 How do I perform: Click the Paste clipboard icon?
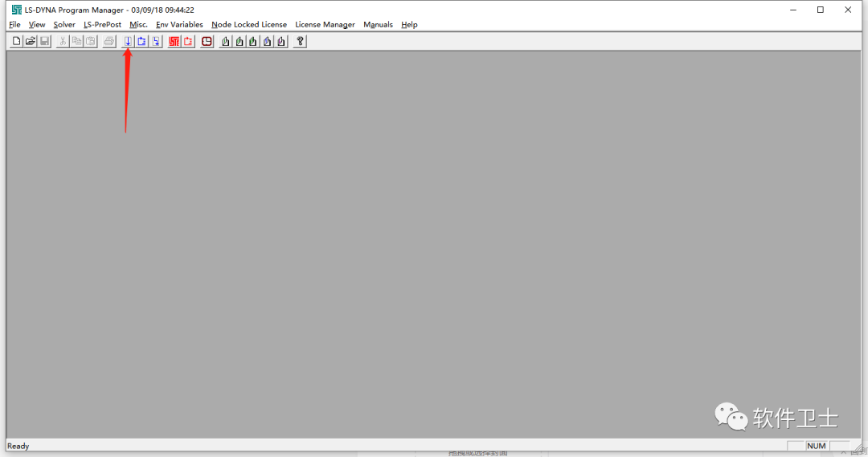click(90, 41)
